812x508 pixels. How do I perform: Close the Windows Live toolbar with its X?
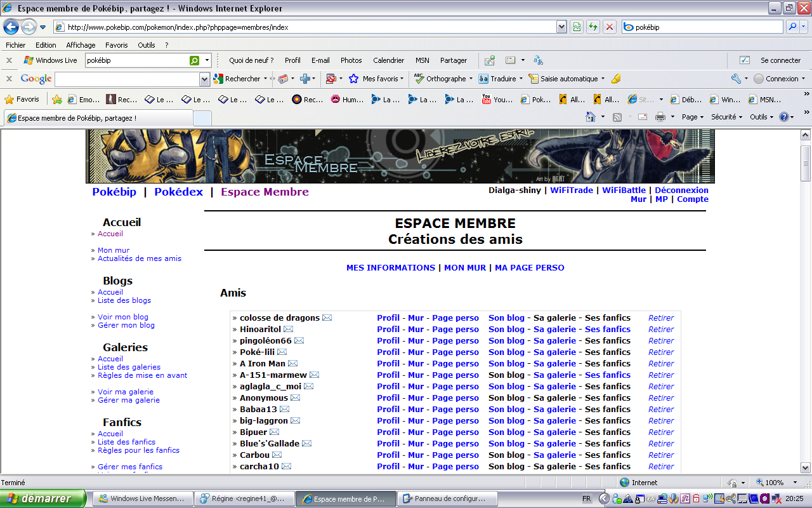9,60
